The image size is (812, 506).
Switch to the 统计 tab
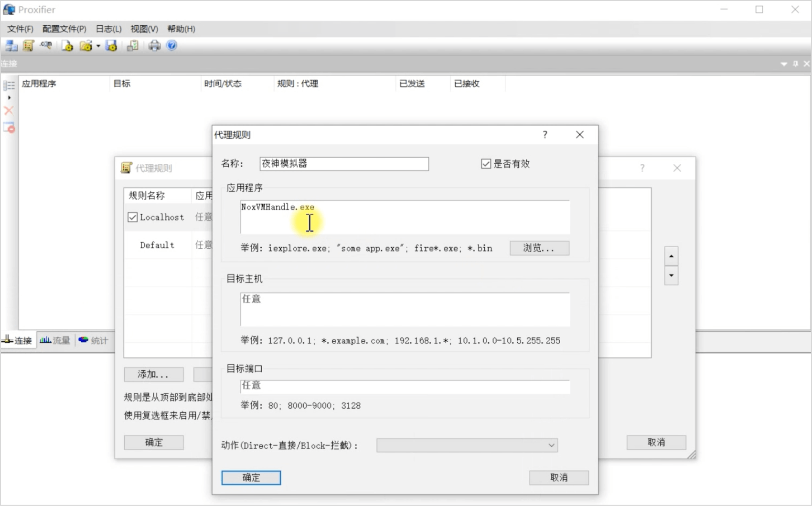click(94, 340)
